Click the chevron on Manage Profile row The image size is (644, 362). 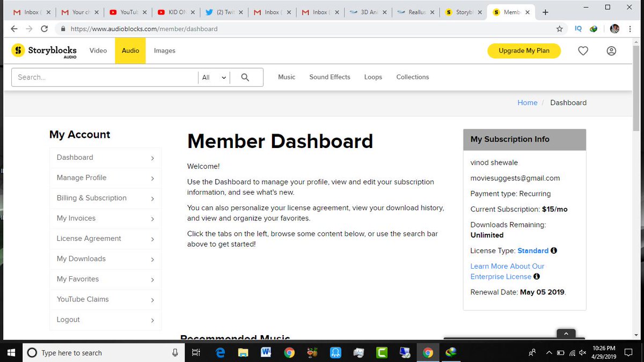pos(152,179)
